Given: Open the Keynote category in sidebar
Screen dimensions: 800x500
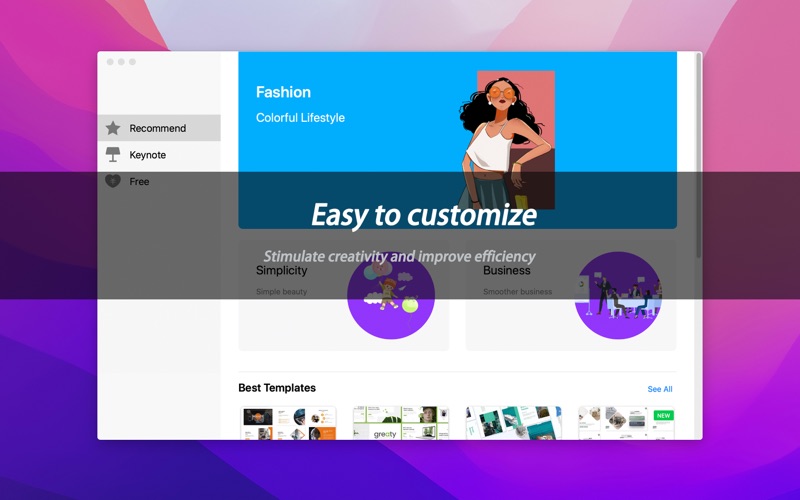Looking at the screenshot, I should (159, 155).
